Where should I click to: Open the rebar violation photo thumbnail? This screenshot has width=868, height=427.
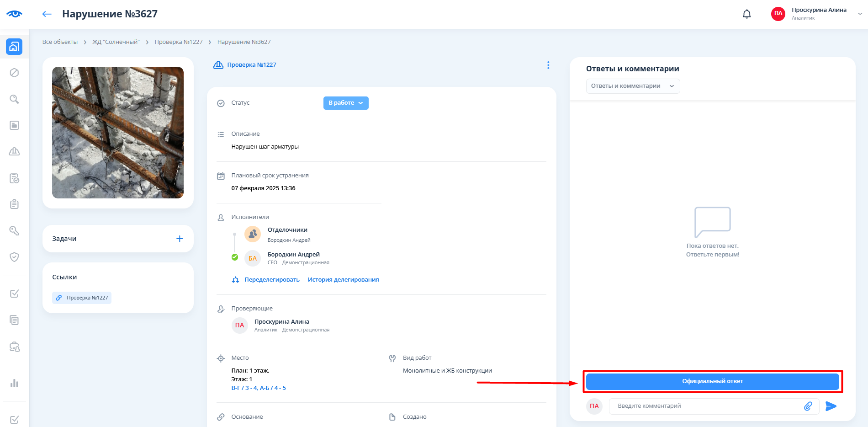click(x=118, y=133)
